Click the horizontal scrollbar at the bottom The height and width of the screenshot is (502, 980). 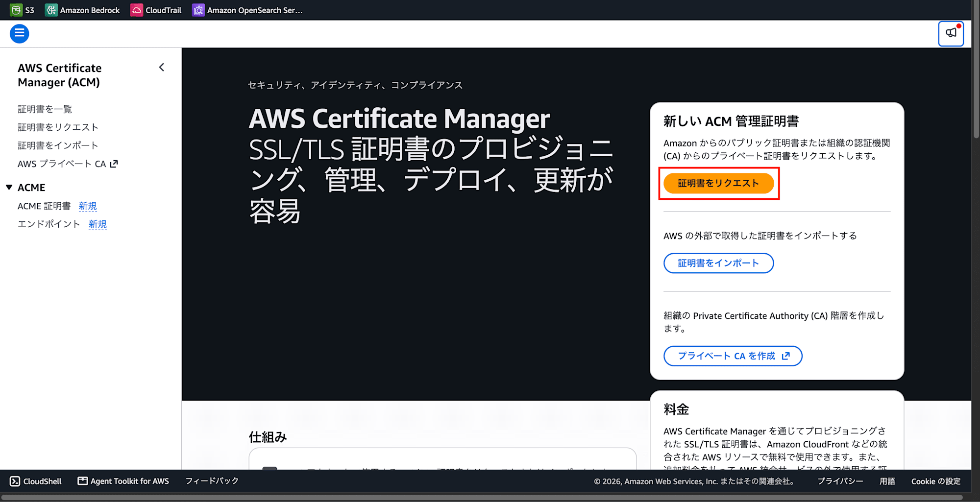click(x=481, y=497)
